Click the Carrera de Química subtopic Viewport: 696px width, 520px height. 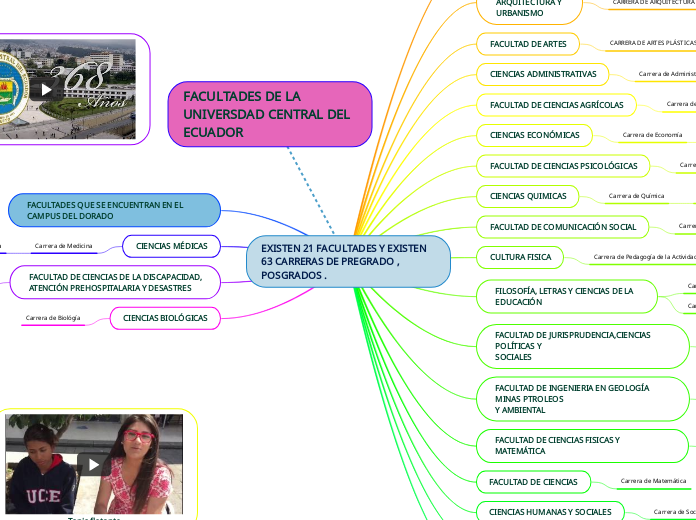point(636,196)
